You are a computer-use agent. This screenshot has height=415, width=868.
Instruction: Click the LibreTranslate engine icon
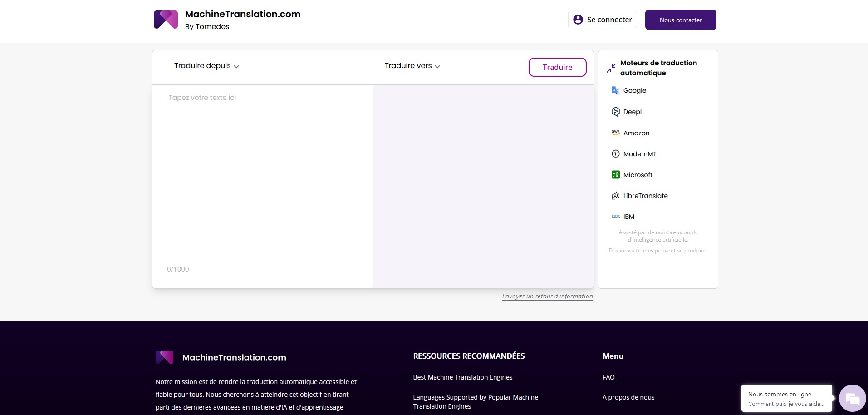tap(615, 196)
